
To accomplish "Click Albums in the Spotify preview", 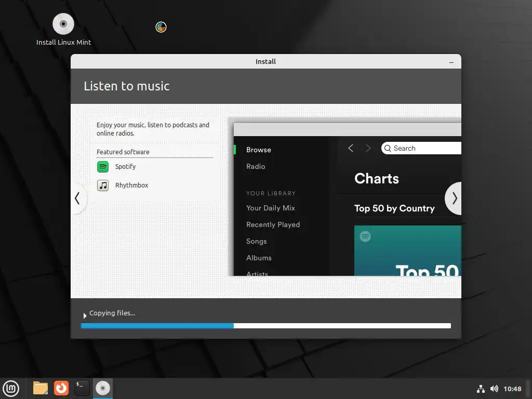I will (259, 258).
